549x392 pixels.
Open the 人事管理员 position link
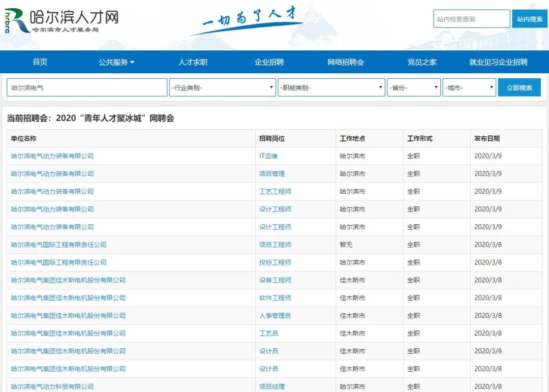pos(275,316)
